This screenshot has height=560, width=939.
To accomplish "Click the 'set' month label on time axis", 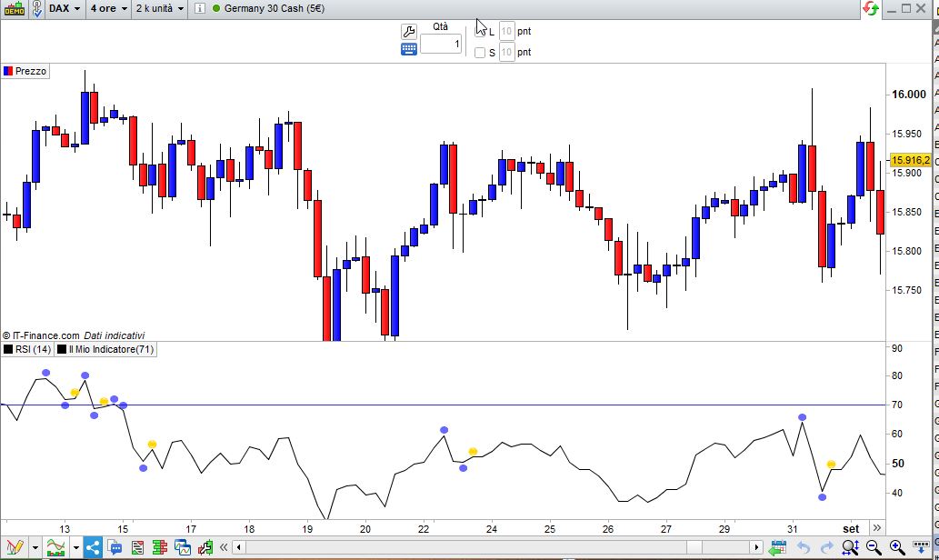I will [x=850, y=529].
